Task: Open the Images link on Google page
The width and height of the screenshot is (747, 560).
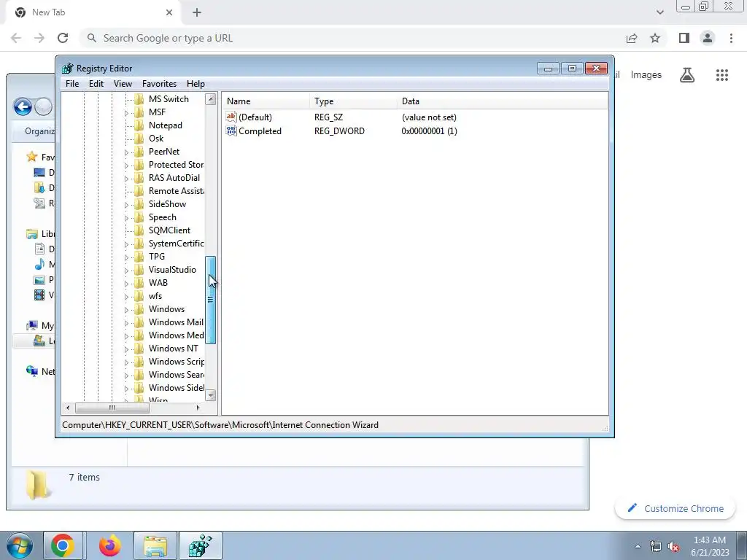Action: (646, 75)
